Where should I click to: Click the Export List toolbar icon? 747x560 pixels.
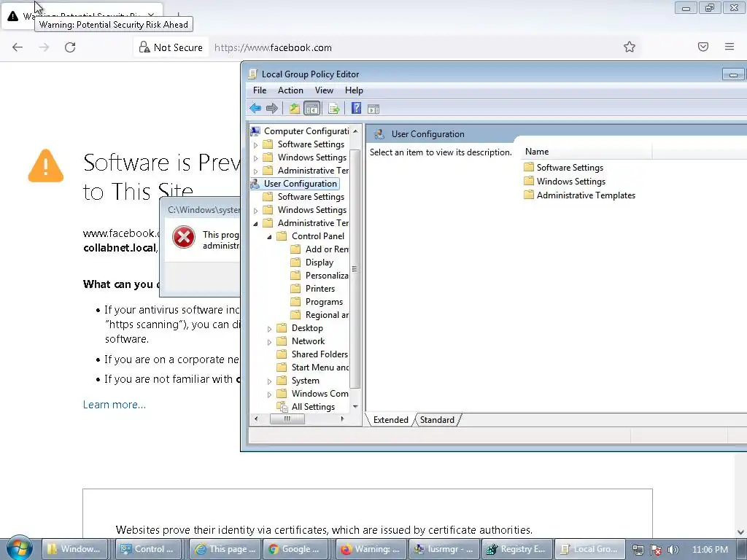point(334,109)
